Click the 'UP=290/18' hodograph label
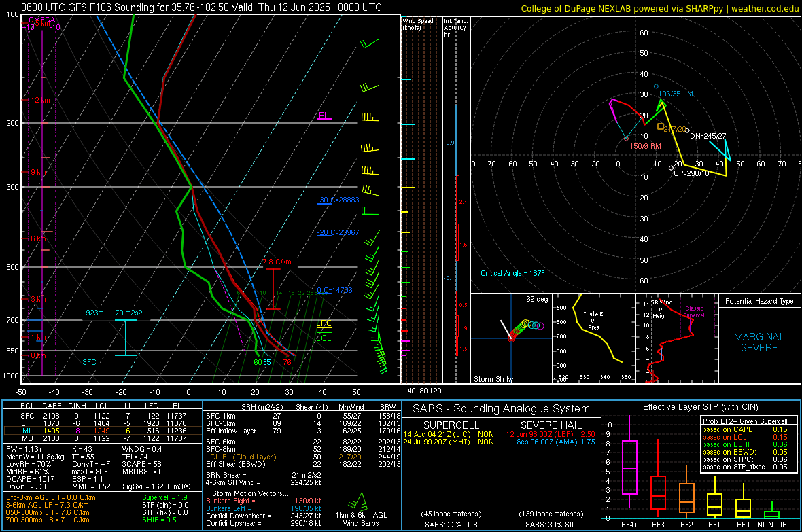Screen dimensions: 802x532 coord(691,173)
